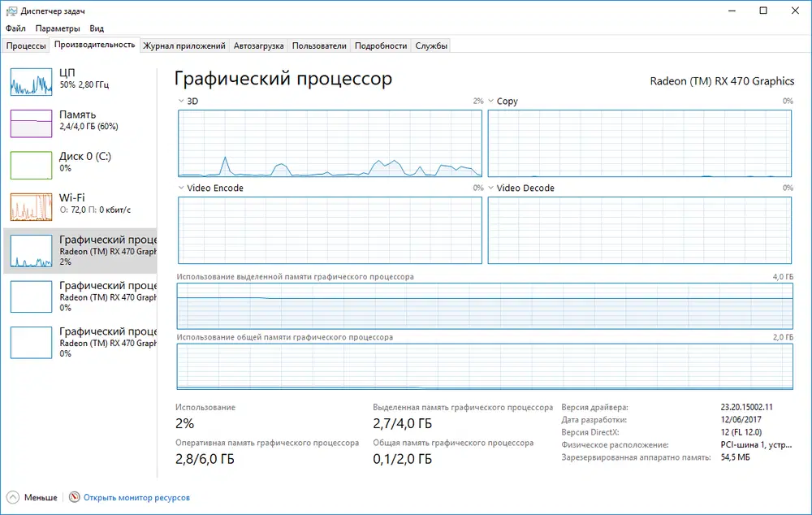Click the 2,8/6,0 ГБ GPU memory value
This screenshot has width=812, height=515.
coord(205,459)
